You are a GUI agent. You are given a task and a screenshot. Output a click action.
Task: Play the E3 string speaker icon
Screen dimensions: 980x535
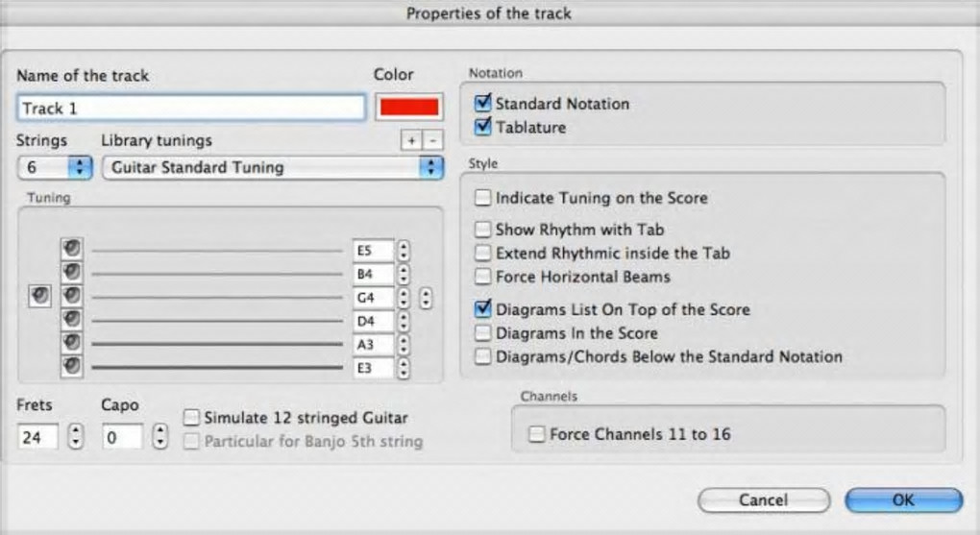[x=72, y=366]
